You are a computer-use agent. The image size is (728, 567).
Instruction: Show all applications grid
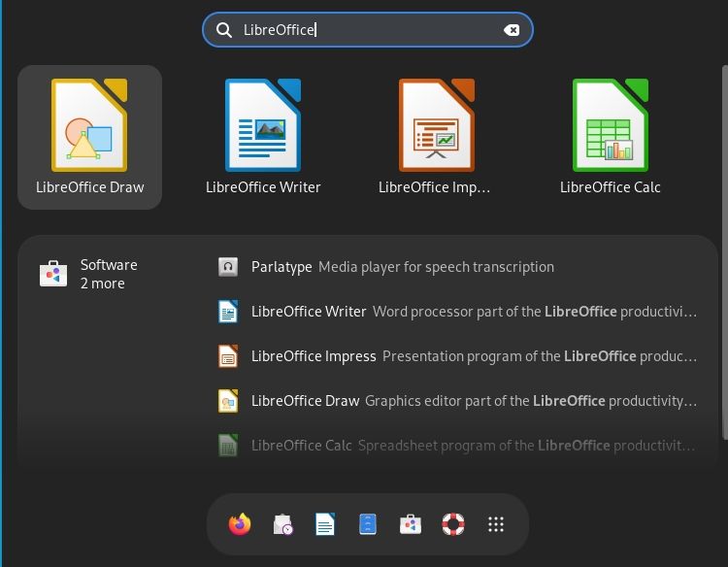tap(496, 524)
